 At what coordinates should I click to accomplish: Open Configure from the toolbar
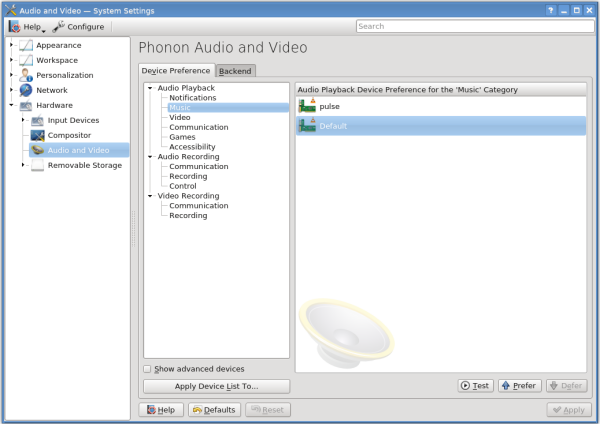tap(78, 27)
